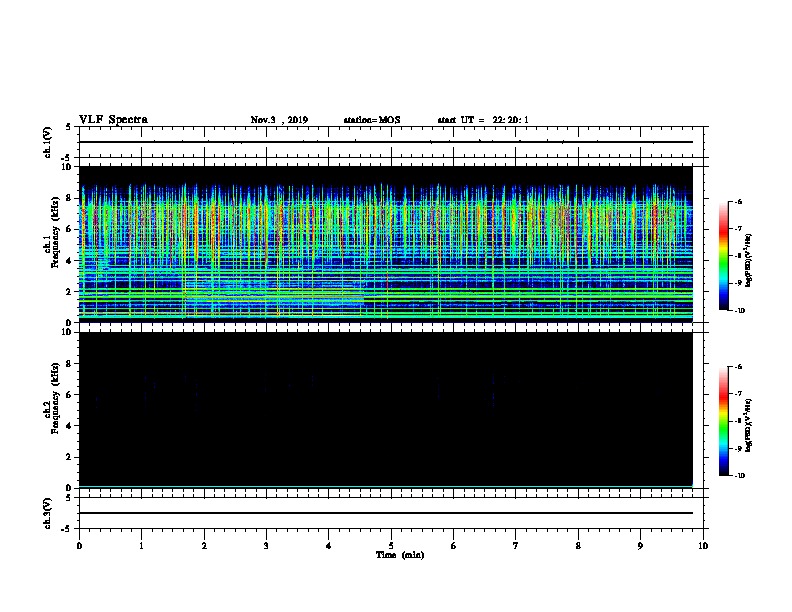The width and height of the screenshot is (792, 612).
Task: Click the "-5" tick of ch.3(V) axis
Action: [67, 529]
